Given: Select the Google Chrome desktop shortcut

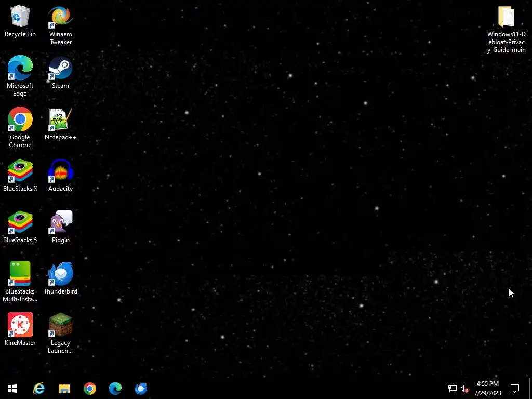Looking at the screenshot, I should click(20, 128).
